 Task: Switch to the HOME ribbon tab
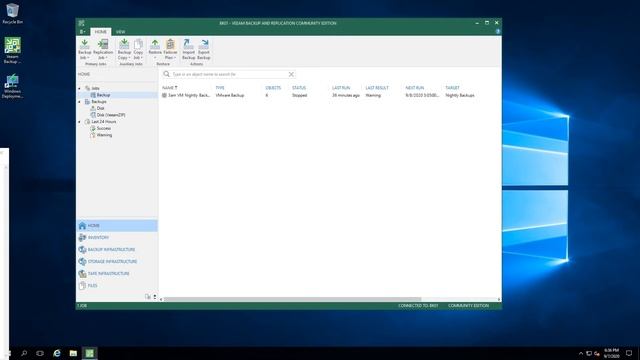(100, 31)
